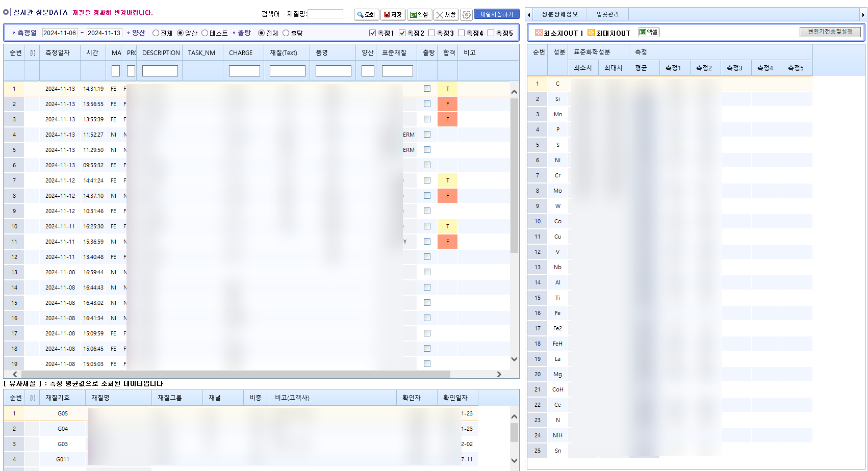Click the 엑셀 button next to 최대치OUT

coord(649,32)
